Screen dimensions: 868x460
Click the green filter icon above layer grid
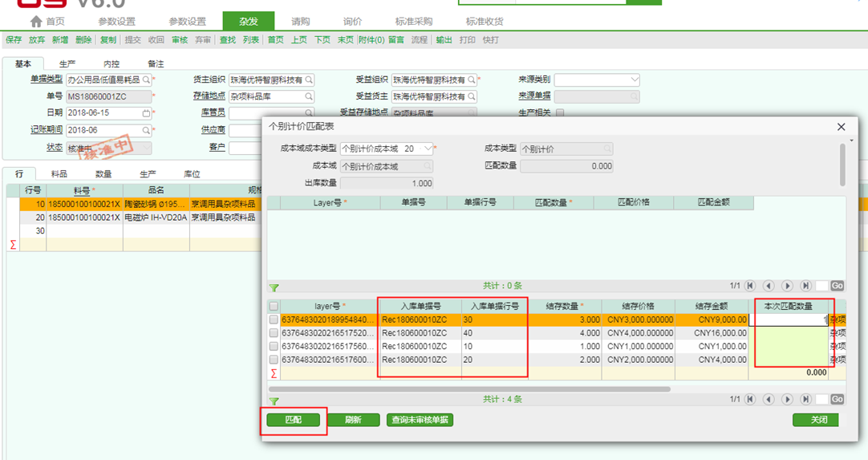(274, 287)
